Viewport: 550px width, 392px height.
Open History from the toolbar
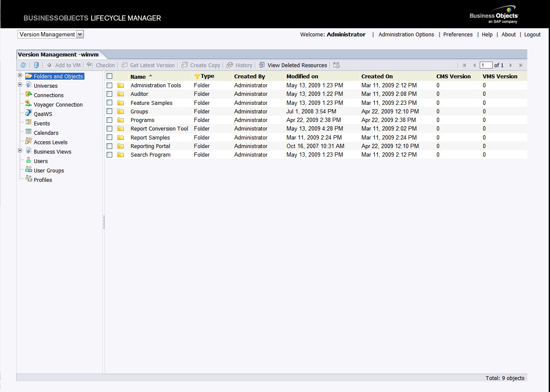click(x=239, y=65)
